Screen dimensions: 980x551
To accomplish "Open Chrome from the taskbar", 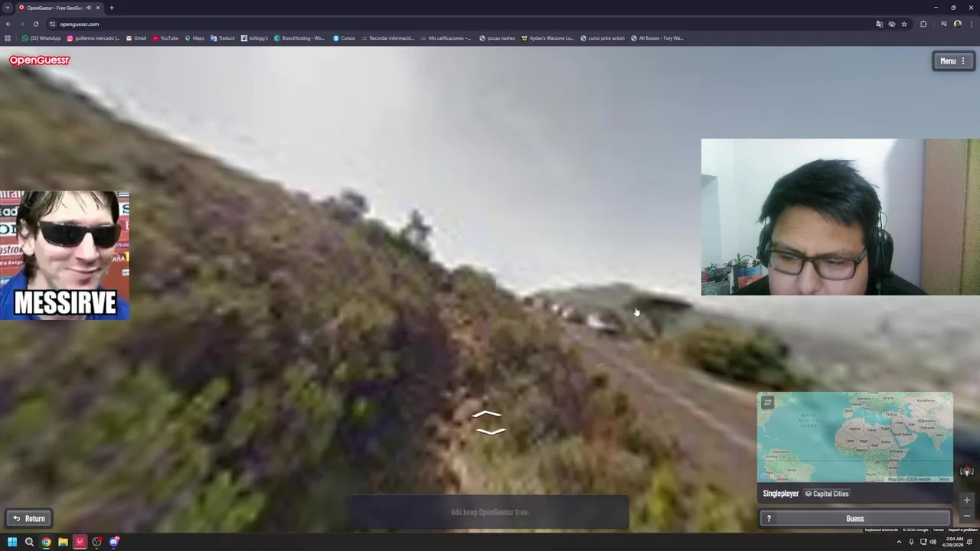I will (46, 542).
